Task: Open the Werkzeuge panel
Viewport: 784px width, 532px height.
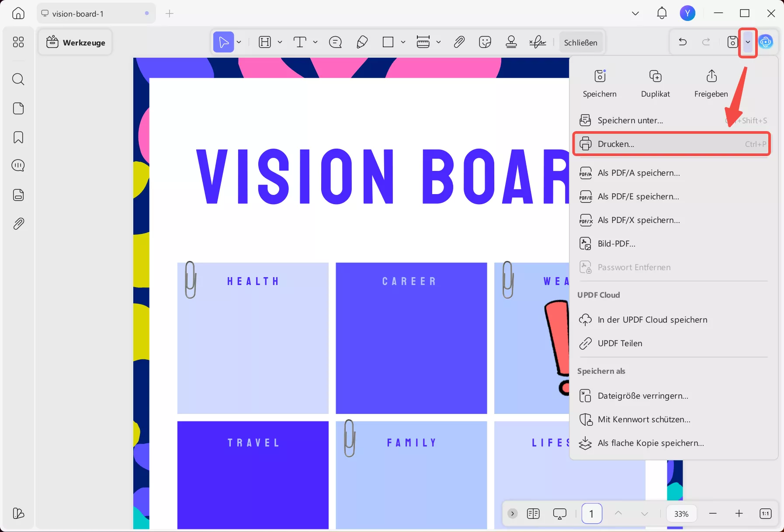Action: (75, 42)
